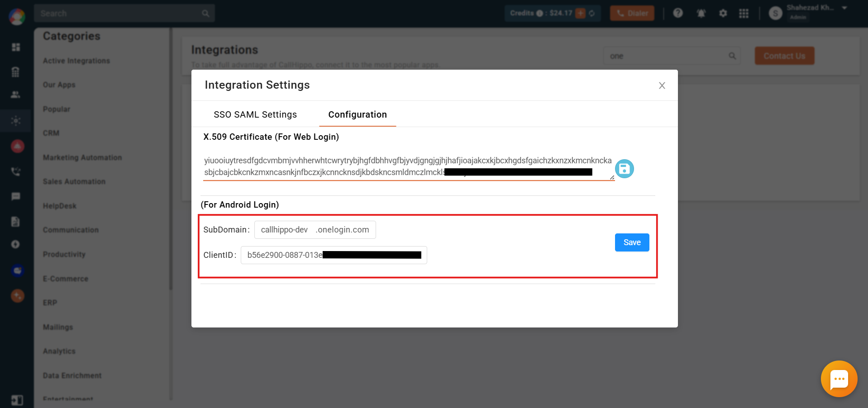Screen dimensions: 868x408
Task: Click the orange round plus icon in sidebar
Action: (x=17, y=296)
